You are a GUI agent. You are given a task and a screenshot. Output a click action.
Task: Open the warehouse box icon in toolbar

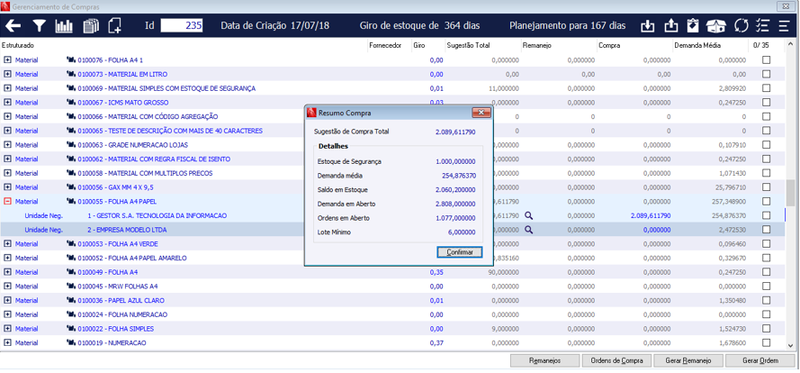point(716,26)
